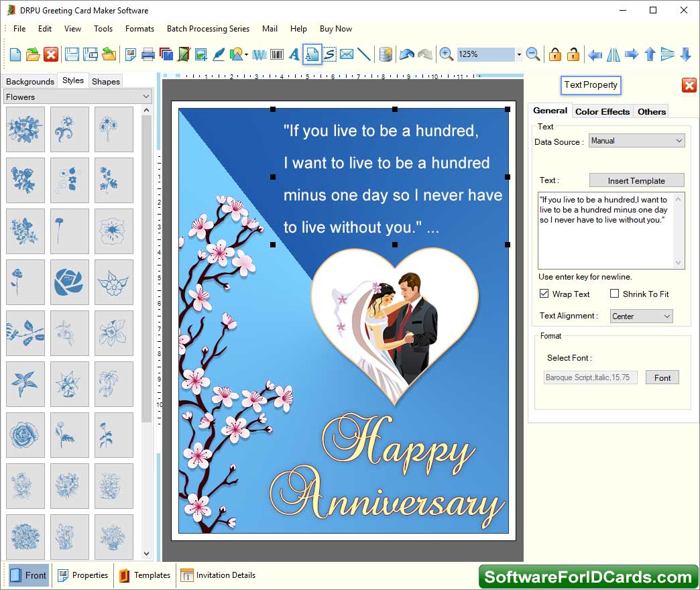The image size is (700, 590).
Task: Click the Buy Now menu item
Action: tap(336, 29)
